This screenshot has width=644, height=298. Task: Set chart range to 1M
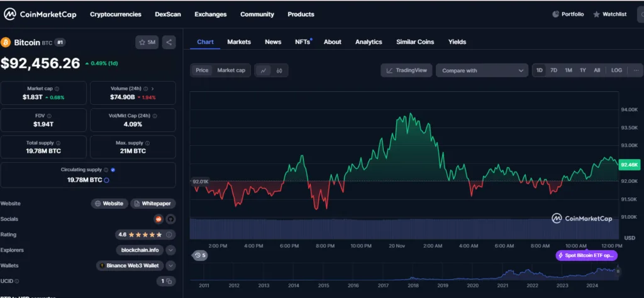click(x=569, y=70)
